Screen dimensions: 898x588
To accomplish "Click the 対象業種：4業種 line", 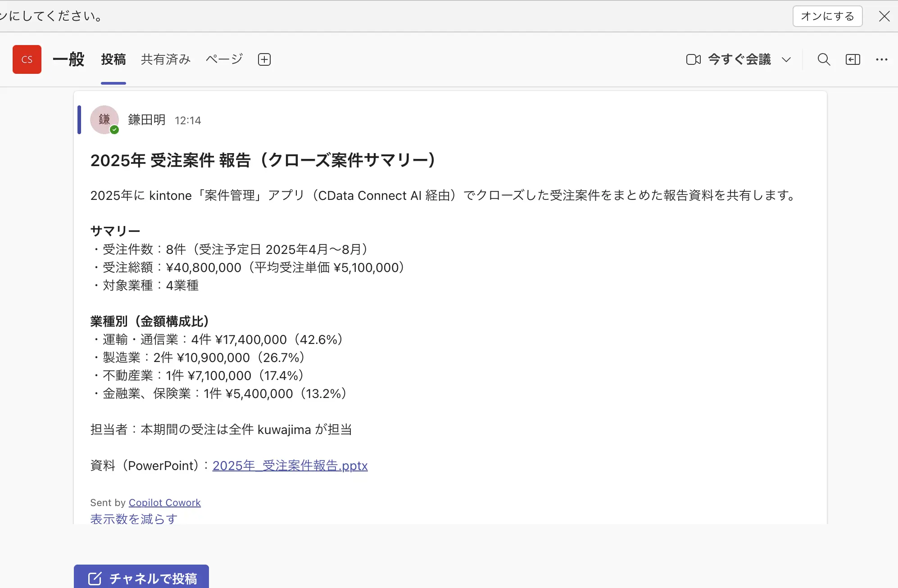I will tap(145, 285).
